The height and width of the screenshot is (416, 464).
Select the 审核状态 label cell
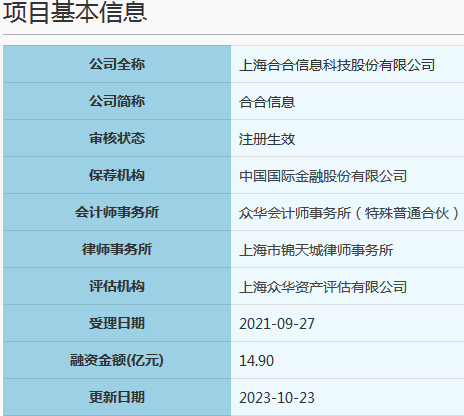point(117,138)
